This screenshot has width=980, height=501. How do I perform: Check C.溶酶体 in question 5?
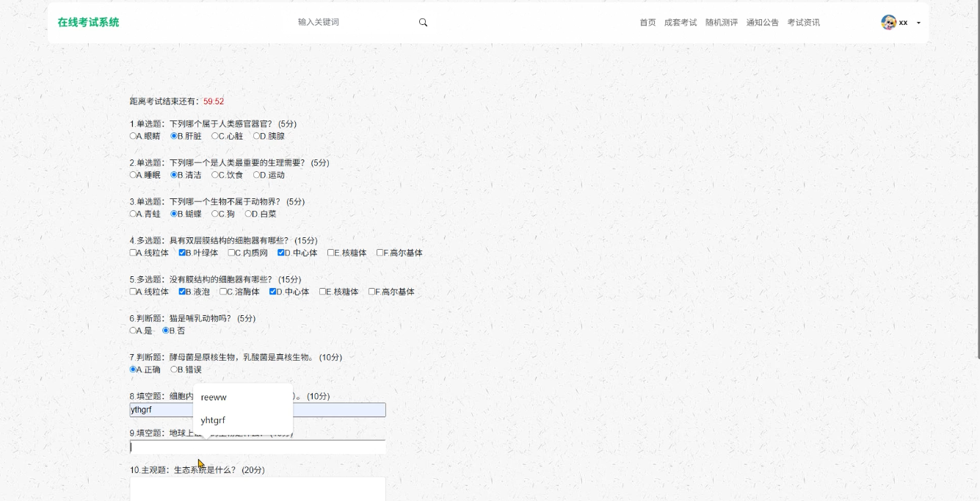coord(223,292)
